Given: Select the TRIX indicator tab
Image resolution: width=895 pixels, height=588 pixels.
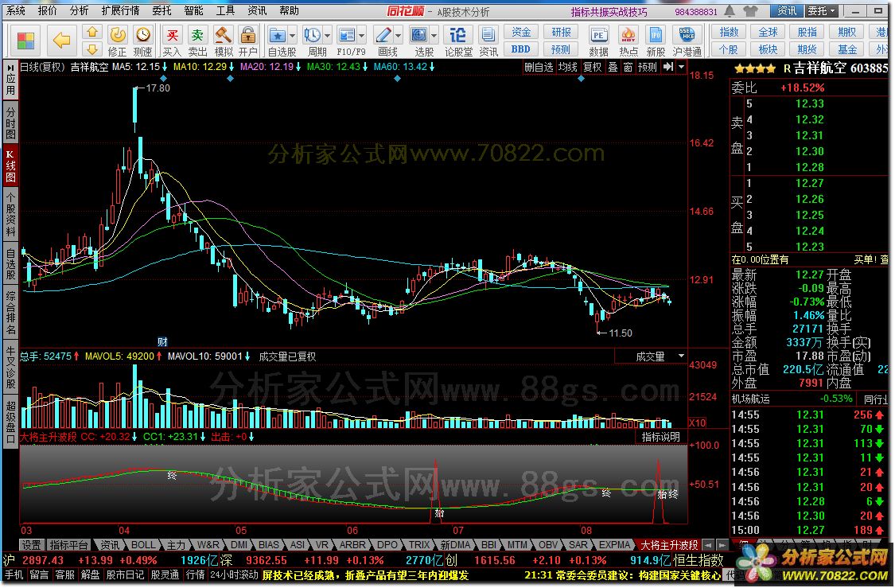Looking at the screenshot, I should [419, 544].
